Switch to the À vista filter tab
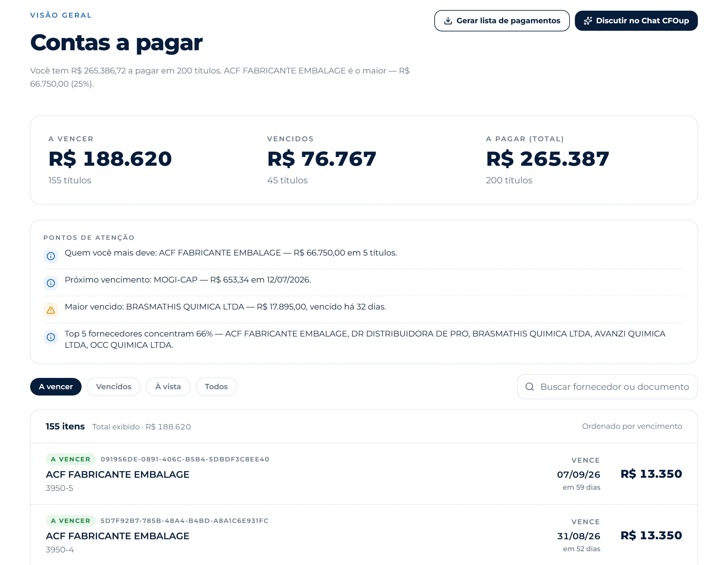728x565 pixels. tap(168, 387)
